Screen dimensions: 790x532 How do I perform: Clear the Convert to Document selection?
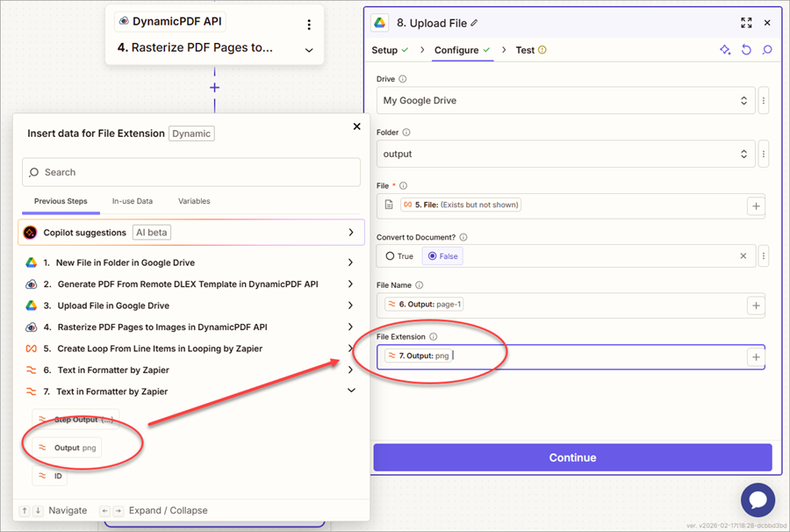(x=743, y=256)
